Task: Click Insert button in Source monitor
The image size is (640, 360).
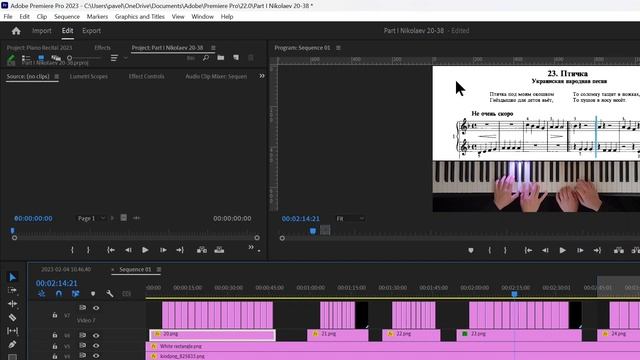Action: click(x=202, y=250)
